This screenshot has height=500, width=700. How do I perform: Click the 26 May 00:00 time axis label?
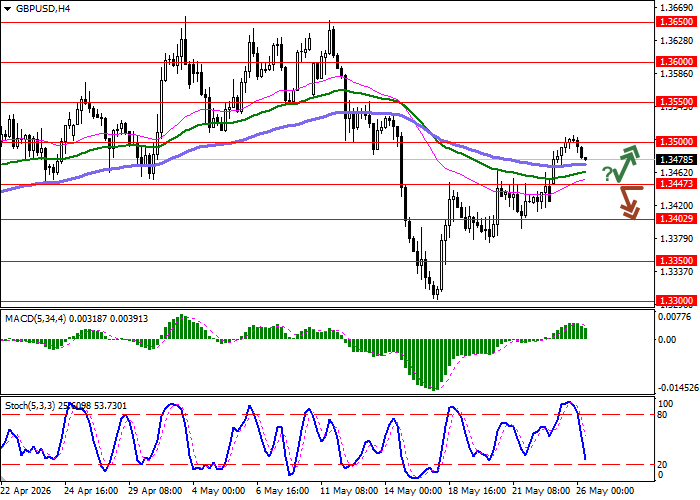click(x=605, y=491)
